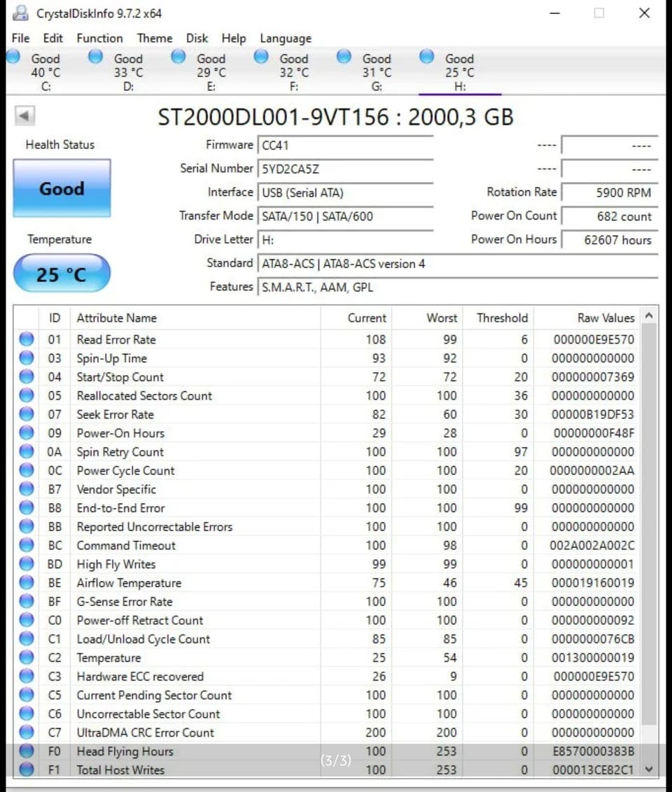The height and width of the screenshot is (792, 672).
Task: Click status icon for Command Timeout
Action: pos(27,544)
